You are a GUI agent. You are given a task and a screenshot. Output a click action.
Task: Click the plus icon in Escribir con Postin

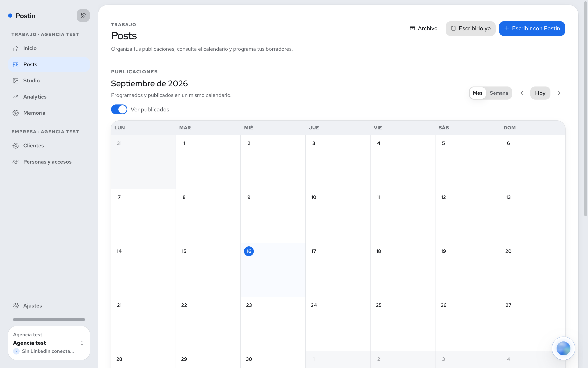point(507,28)
